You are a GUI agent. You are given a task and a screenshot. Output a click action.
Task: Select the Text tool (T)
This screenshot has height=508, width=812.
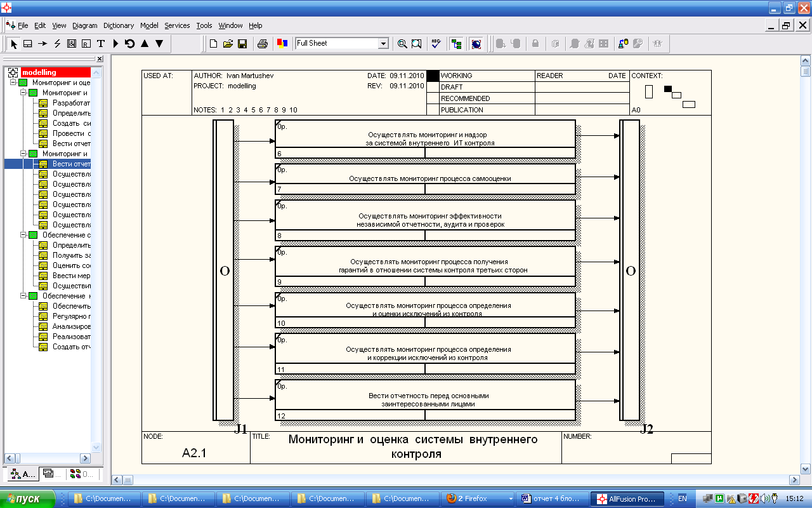[101, 44]
